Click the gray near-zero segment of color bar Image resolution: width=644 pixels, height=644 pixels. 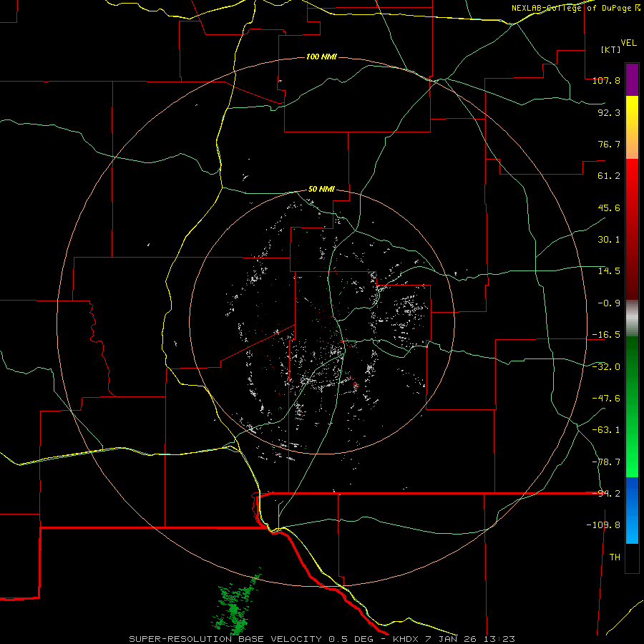[x=632, y=318]
